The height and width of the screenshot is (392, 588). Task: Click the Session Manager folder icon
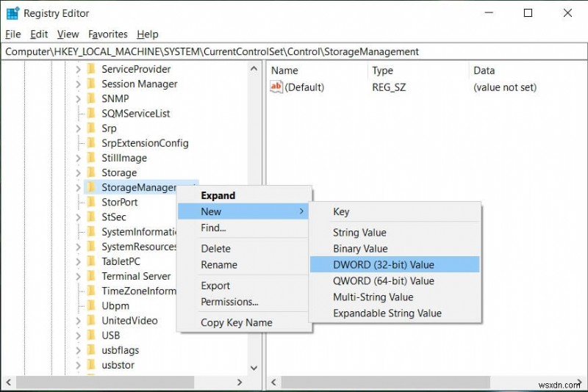click(91, 84)
